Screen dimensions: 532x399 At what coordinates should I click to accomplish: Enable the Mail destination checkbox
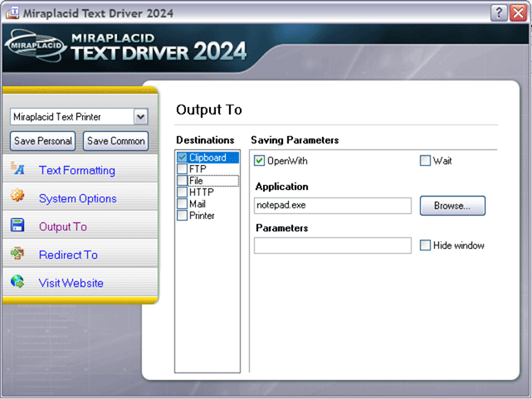click(183, 204)
